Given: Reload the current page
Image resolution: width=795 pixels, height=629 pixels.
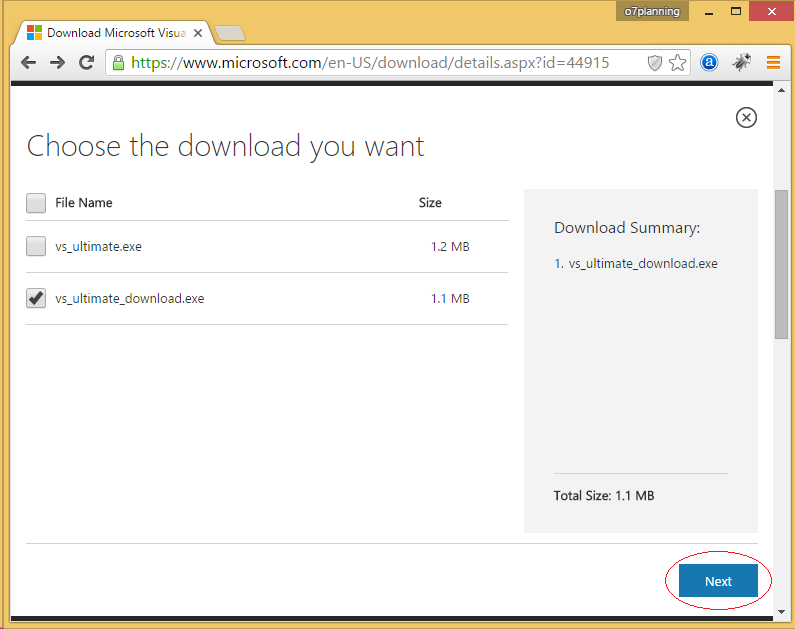Looking at the screenshot, I should [87, 62].
